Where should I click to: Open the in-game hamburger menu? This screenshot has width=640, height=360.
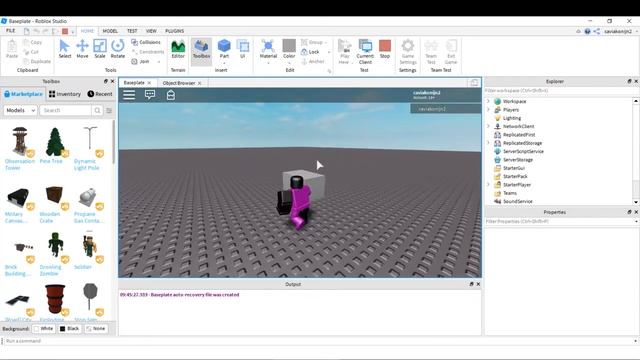[129, 95]
